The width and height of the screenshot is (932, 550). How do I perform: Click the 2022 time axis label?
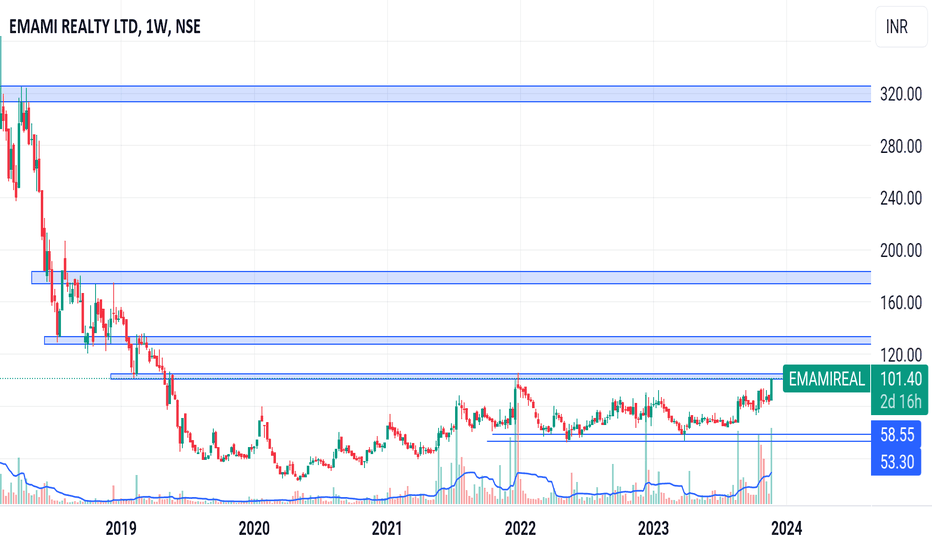pyautogui.click(x=520, y=528)
